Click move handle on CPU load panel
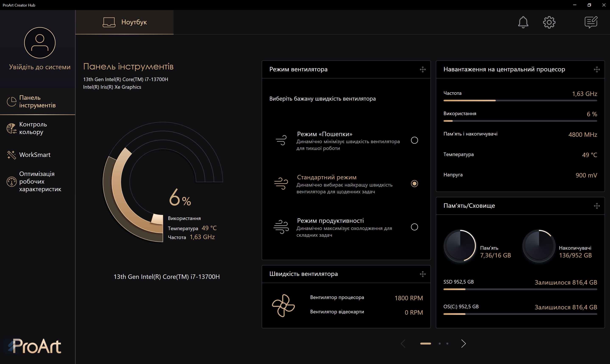Screen dimensions: 610x364 (597, 69)
